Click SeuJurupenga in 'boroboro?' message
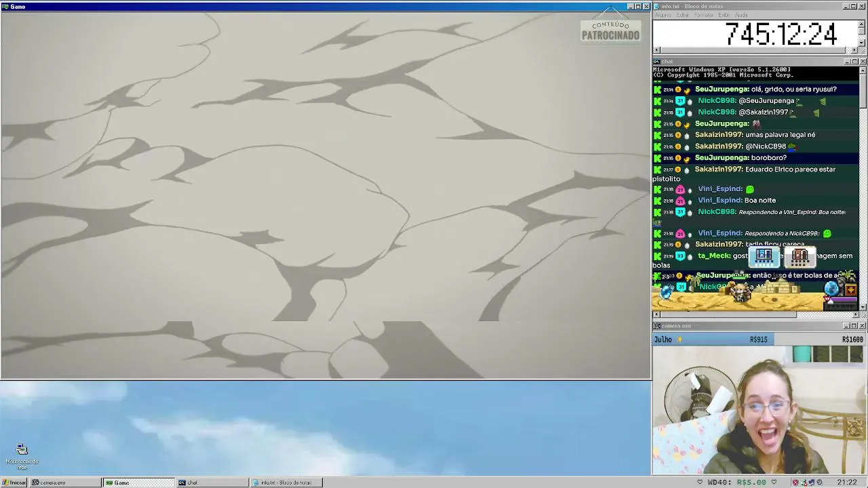The image size is (868, 488). coord(722,158)
